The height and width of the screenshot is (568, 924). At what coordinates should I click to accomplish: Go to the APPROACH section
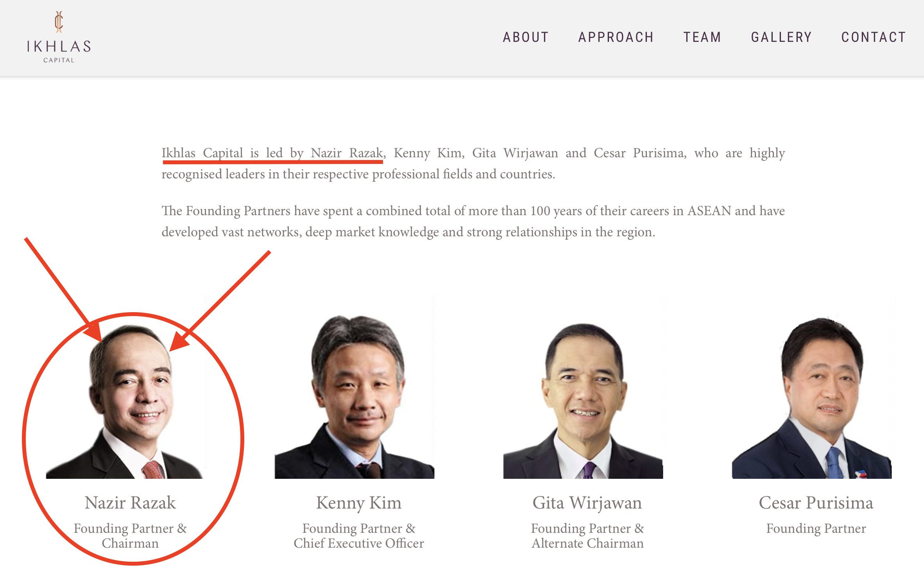tap(616, 37)
